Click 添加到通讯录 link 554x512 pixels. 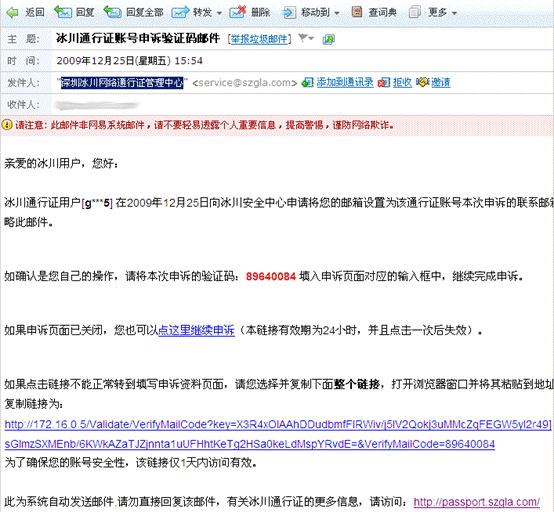coord(345,83)
